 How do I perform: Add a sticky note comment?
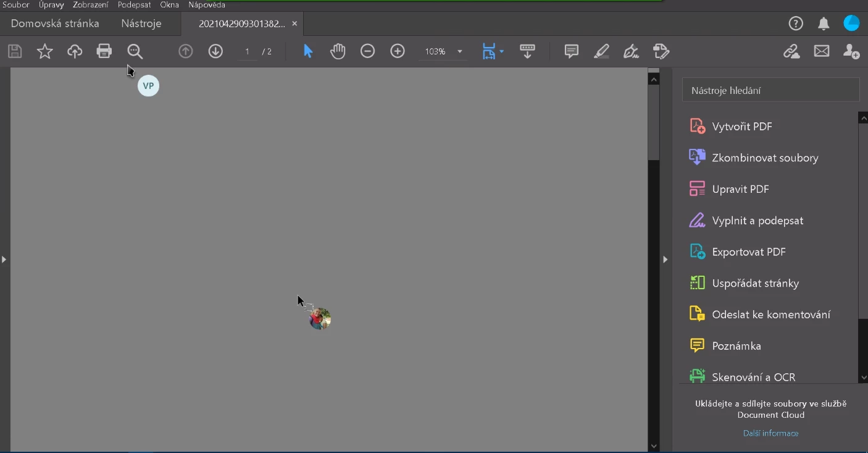(572, 51)
